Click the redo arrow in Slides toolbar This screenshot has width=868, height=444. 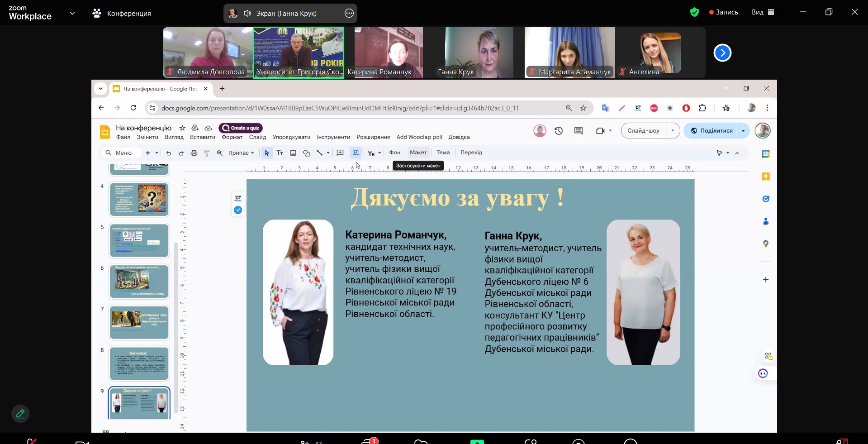click(x=181, y=153)
